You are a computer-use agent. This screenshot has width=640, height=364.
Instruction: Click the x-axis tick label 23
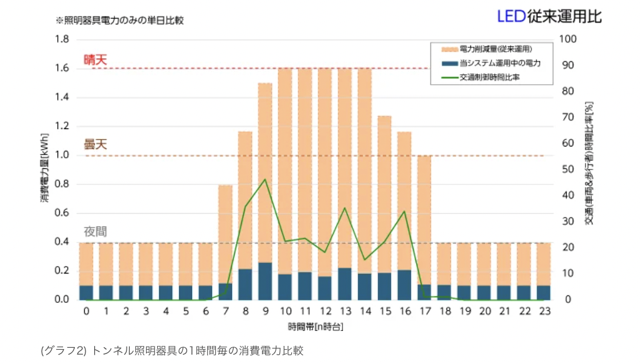point(543,312)
